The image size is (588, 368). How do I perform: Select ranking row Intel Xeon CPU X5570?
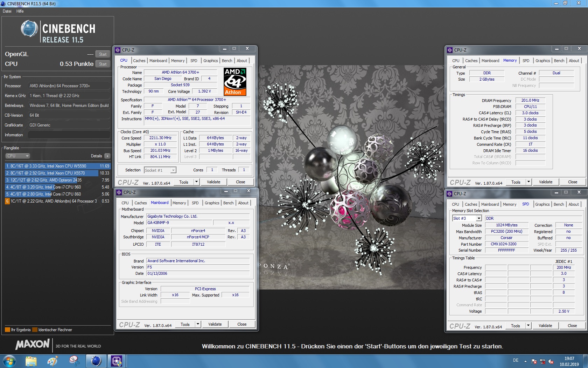57,173
